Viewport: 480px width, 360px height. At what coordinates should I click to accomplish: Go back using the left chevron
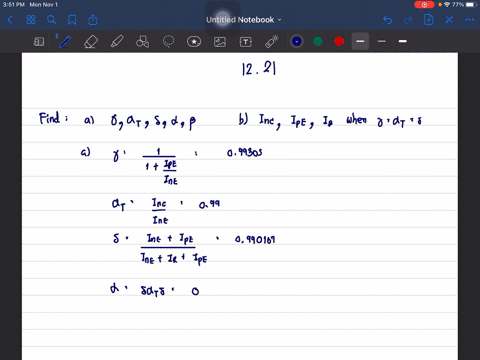tap(10, 20)
